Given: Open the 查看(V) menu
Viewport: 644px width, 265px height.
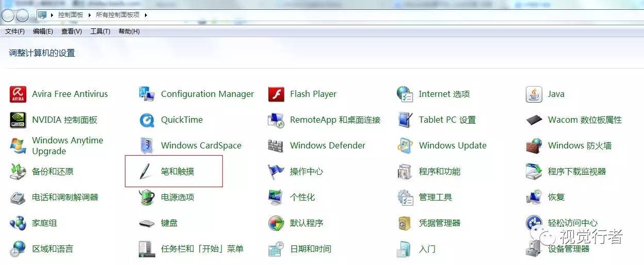Looking at the screenshot, I should 72,31.
